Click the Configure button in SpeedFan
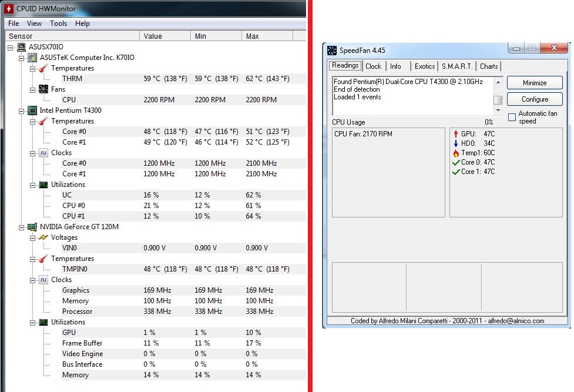Screen dimensions: 574x392 [x=535, y=99]
